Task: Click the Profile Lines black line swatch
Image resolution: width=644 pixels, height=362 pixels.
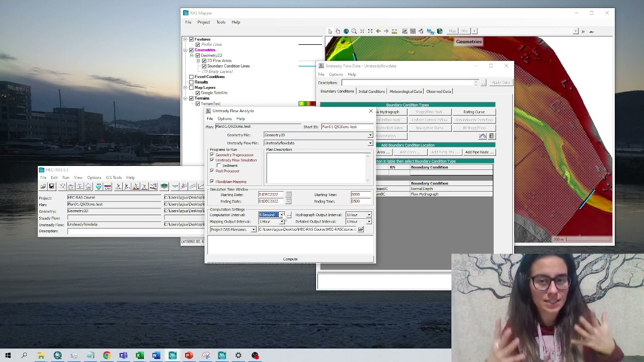Action: click(x=310, y=45)
